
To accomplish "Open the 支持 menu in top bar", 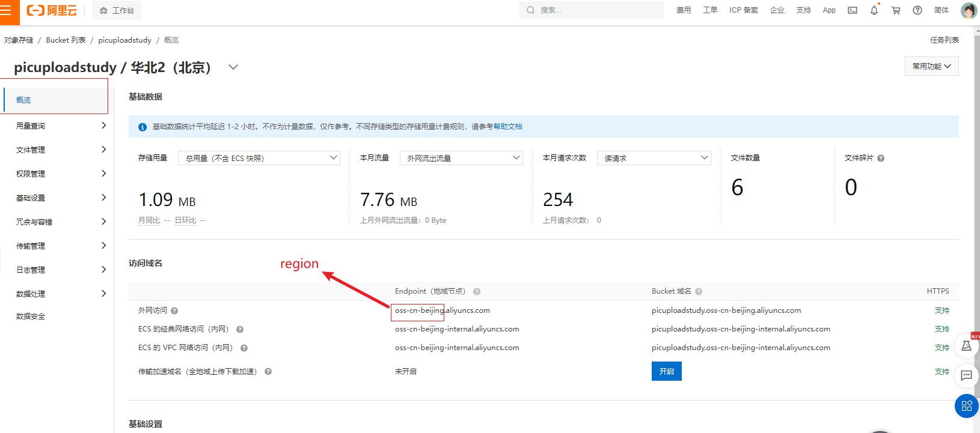I will pyautogui.click(x=804, y=10).
